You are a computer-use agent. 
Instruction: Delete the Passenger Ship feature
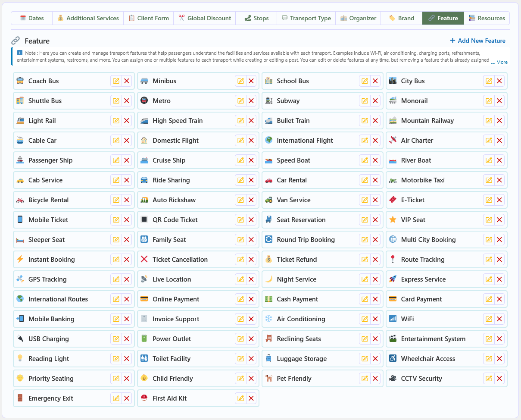127,160
